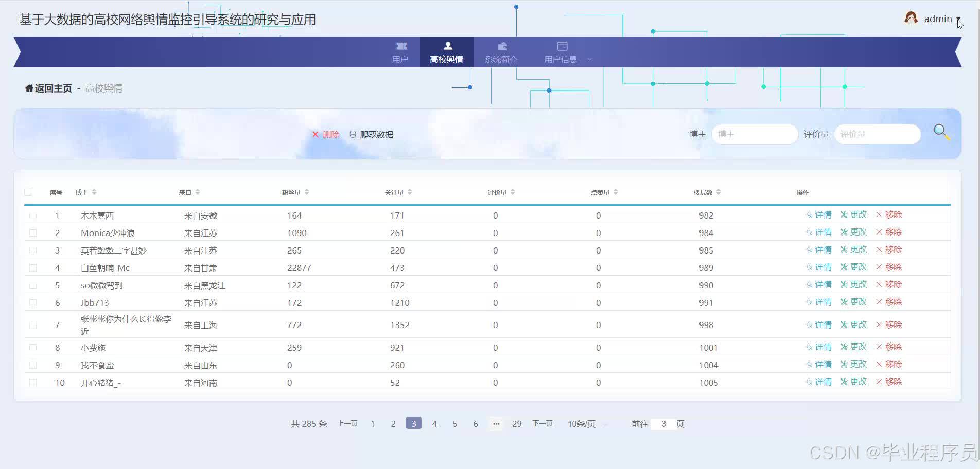Click the 用户信息 navigation icon
The height and width of the screenshot is (469, 980).
point(562,45)
